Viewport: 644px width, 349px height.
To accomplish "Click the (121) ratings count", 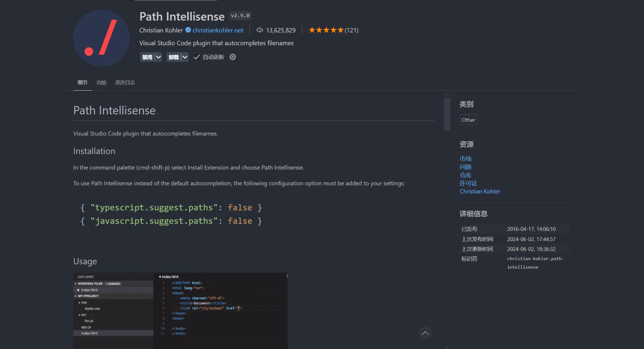I will tap(352, 30).
